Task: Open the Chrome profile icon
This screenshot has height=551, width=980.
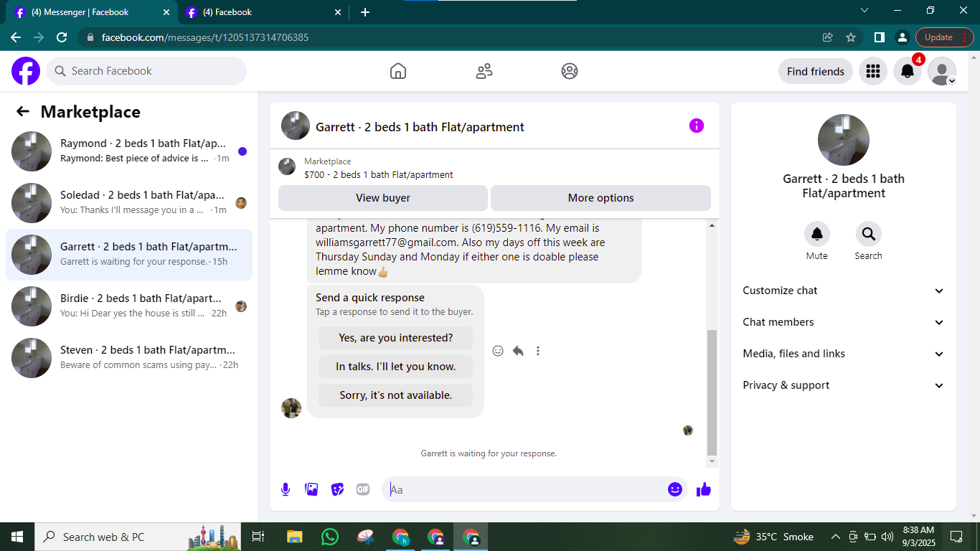Action: (903, 37)
